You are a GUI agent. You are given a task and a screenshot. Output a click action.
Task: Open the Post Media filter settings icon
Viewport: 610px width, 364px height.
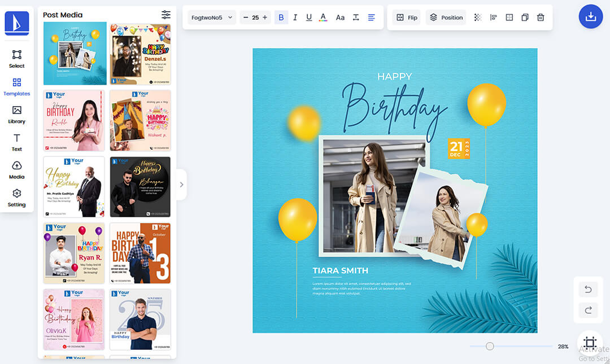pos(165,15)
